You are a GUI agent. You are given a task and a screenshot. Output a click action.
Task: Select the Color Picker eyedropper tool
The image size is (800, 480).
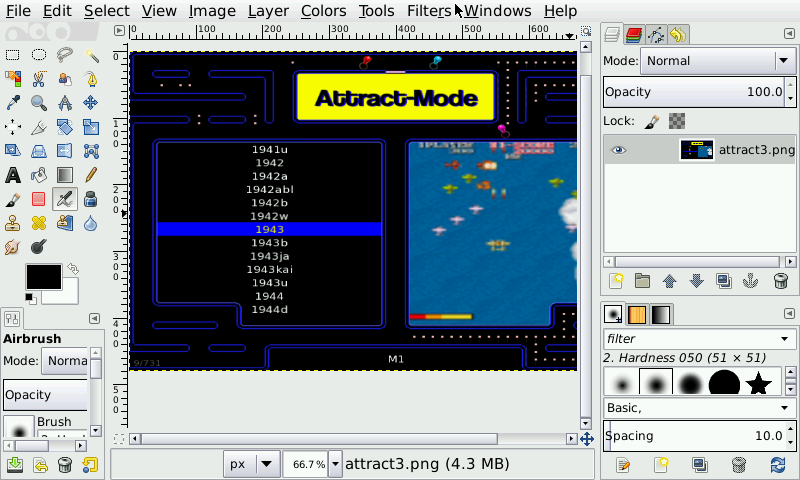pos(13,103)
